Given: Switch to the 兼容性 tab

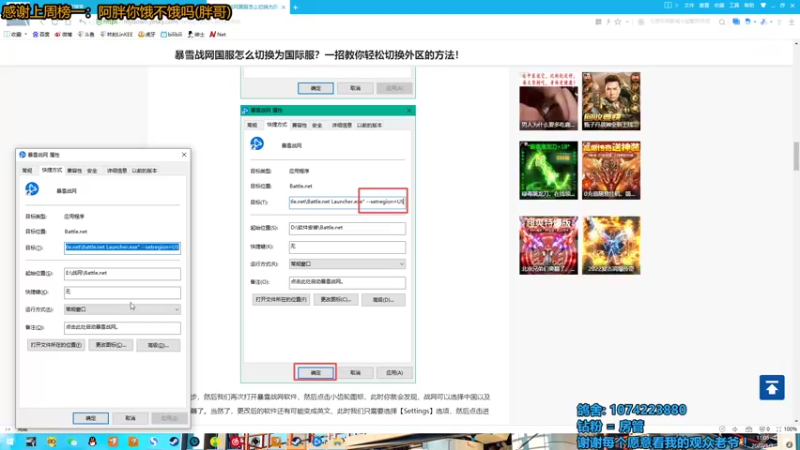Looking at the screenshot, I should point(74,170).
